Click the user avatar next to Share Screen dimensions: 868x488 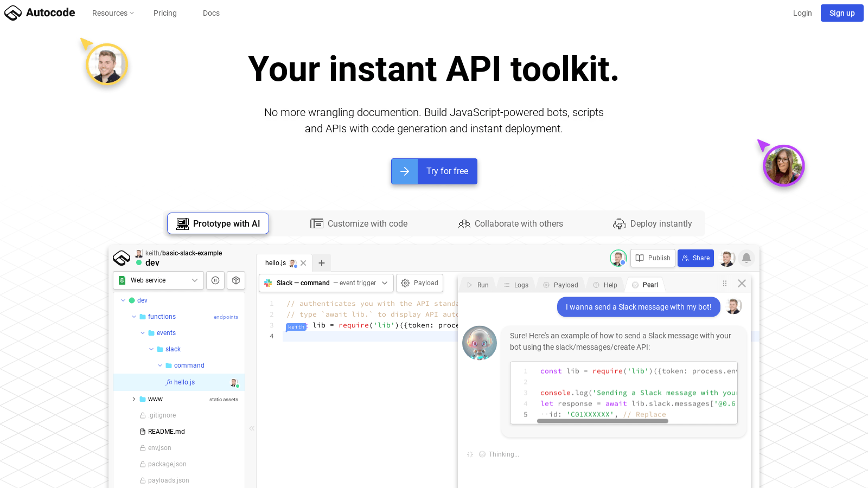[727, 258]
